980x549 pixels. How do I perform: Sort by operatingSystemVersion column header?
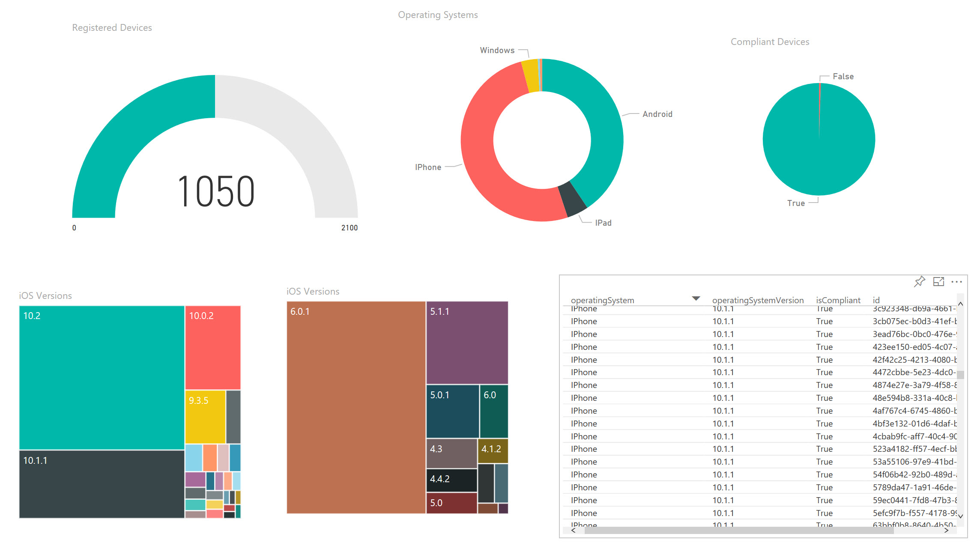(757, 300)
